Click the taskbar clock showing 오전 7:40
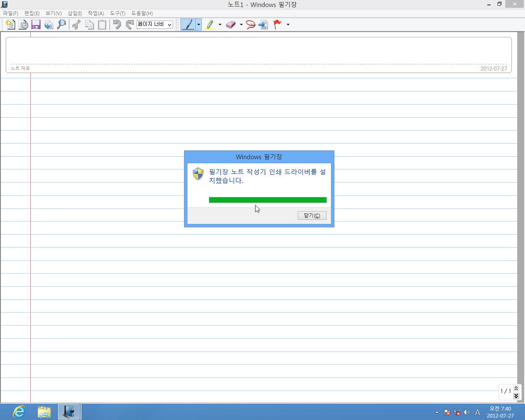 (x=500, y=412)
